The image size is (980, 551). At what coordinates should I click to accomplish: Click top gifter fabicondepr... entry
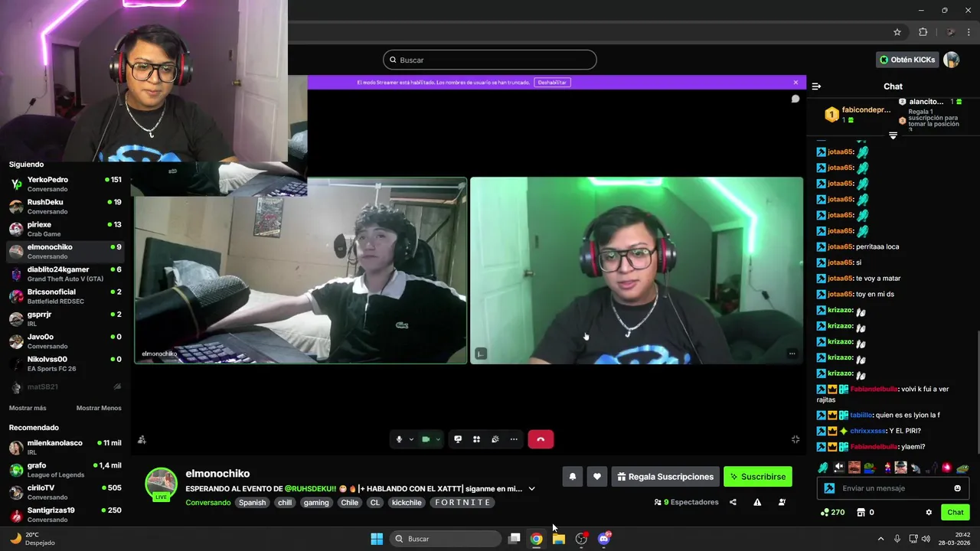[x=857, y=115]
